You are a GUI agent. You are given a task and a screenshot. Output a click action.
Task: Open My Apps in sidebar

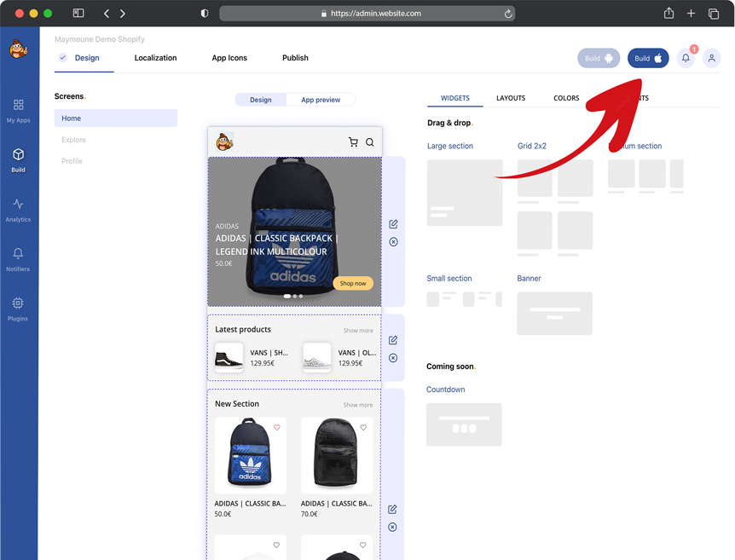coord(18,111)
